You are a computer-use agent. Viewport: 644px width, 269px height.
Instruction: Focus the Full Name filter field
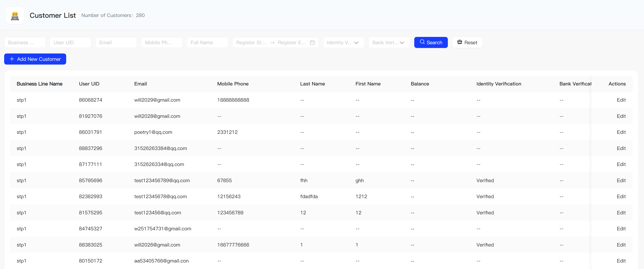click(x=207, y=42)
